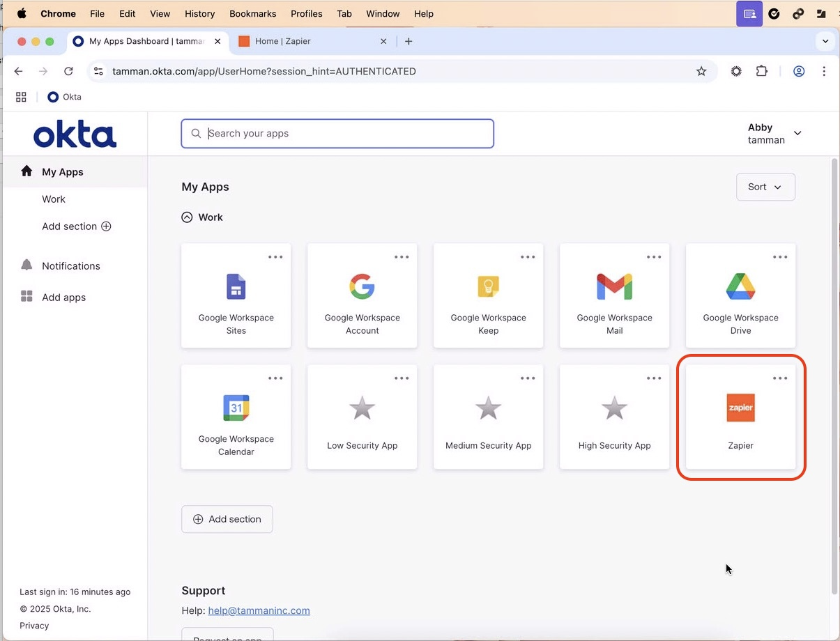The width and height of the screenshot is (840, 641).
Task: Click the Notifications bell icon
Action: (26, 265)
